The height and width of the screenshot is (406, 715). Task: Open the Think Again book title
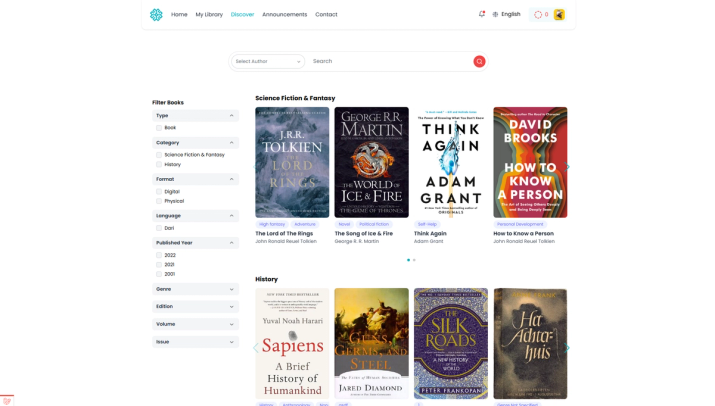tap(430, 234)
